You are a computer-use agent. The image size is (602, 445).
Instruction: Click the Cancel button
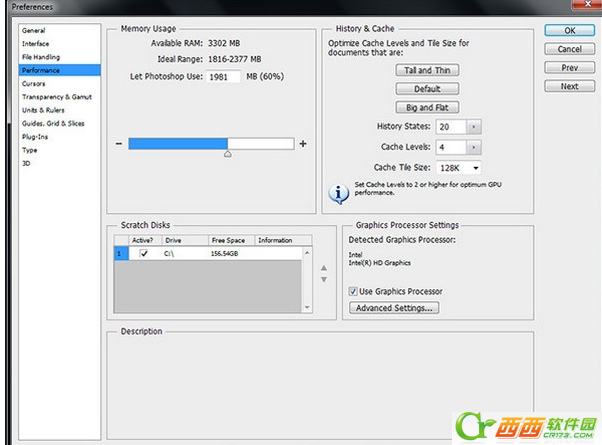pos(570,49)
